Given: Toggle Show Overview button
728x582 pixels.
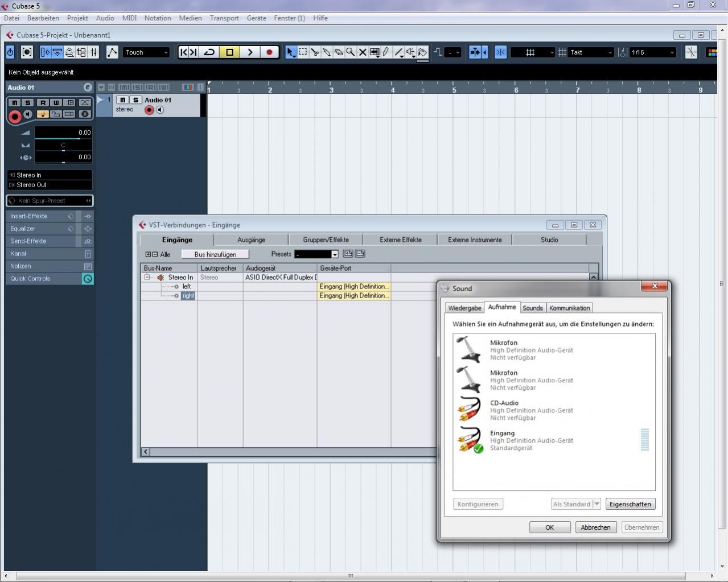Looking at the screenshot, I should [69, 52].
